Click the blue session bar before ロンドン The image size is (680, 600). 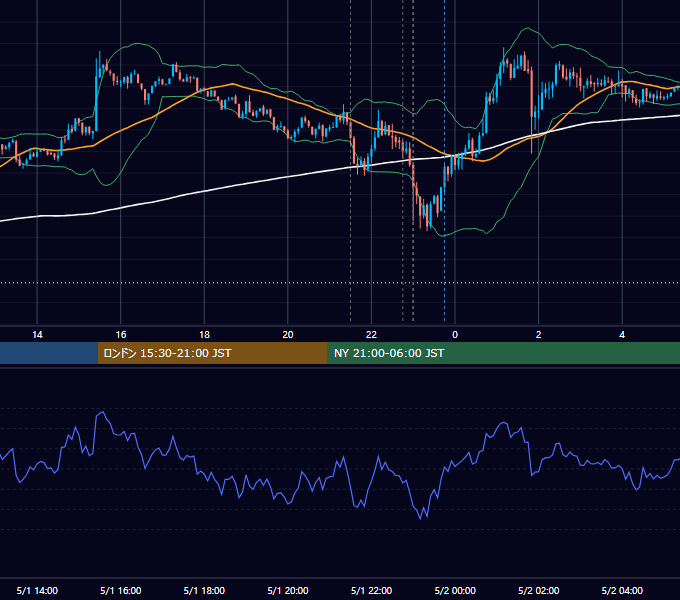coord(49,353)
